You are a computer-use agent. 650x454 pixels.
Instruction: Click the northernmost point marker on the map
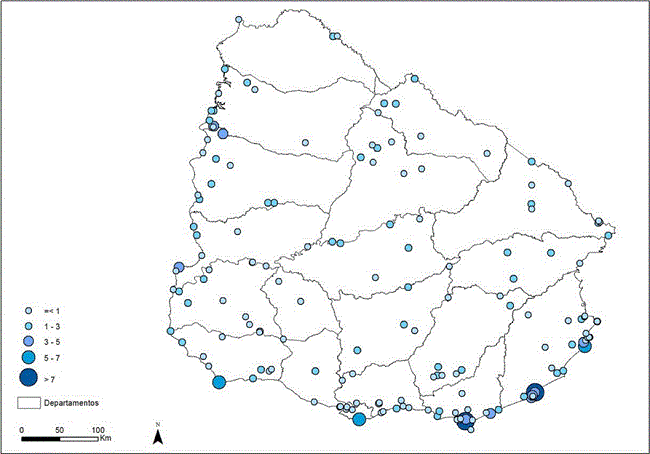click(x=237, y=19)
